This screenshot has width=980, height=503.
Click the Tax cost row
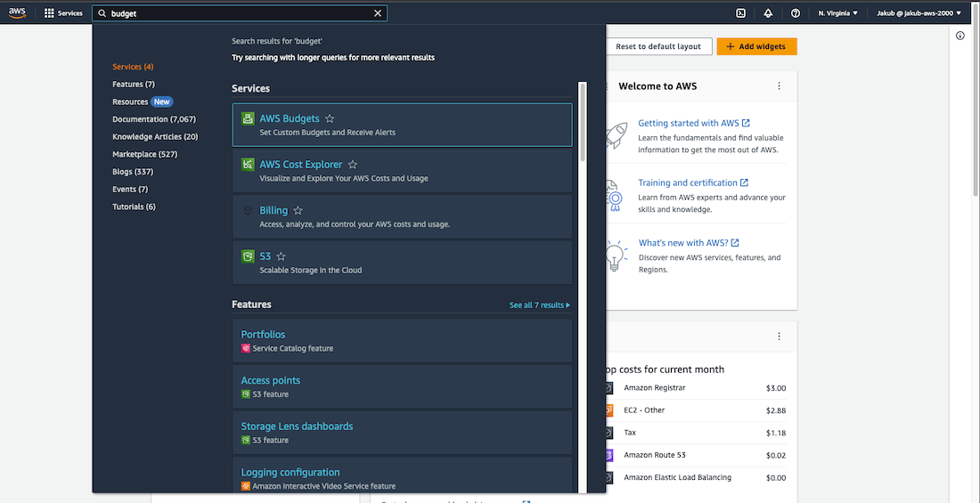click(696, 433)
